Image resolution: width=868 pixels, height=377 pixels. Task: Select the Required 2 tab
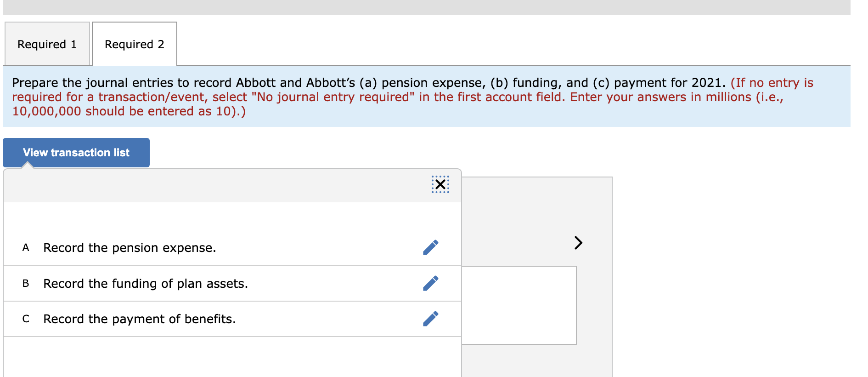(134, 44)
